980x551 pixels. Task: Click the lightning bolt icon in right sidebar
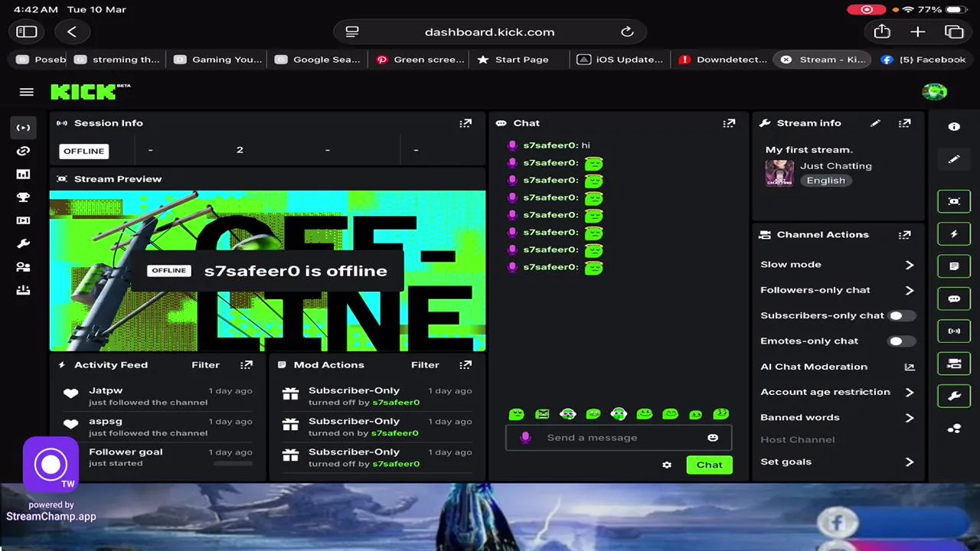954,234
